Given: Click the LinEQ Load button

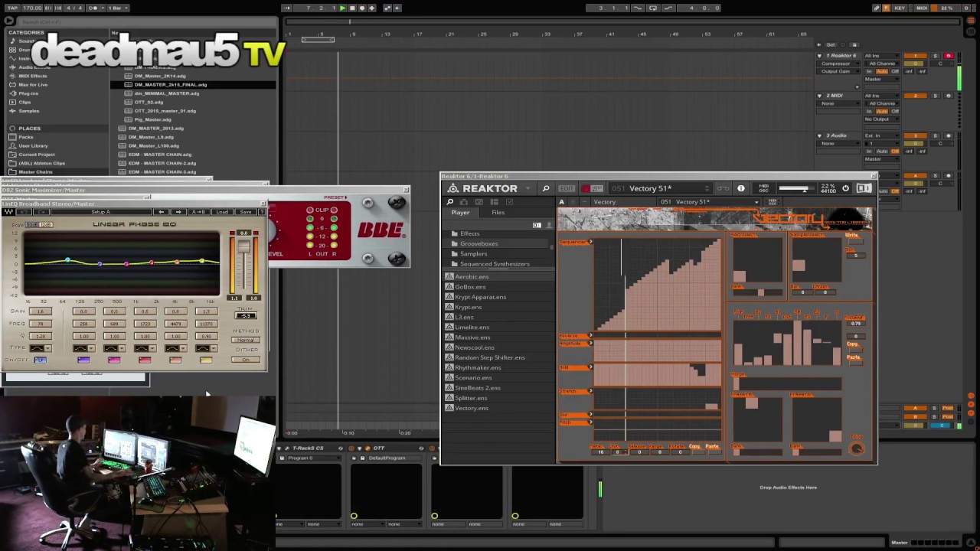Looking at the screenshot, I should click(x=222, y=212).
